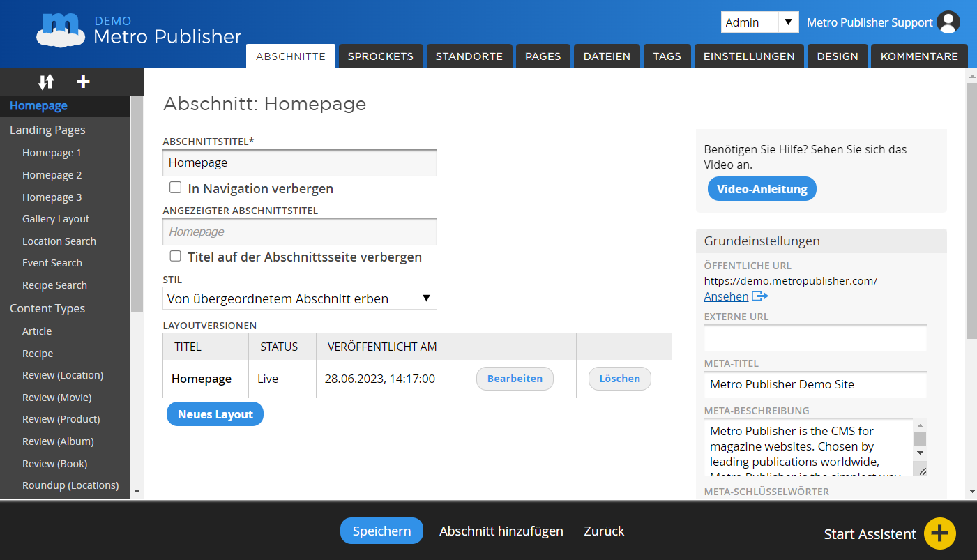
Task: Click the Meta-Beschreibung scrollbar down arrow
Action: [920, 453]
